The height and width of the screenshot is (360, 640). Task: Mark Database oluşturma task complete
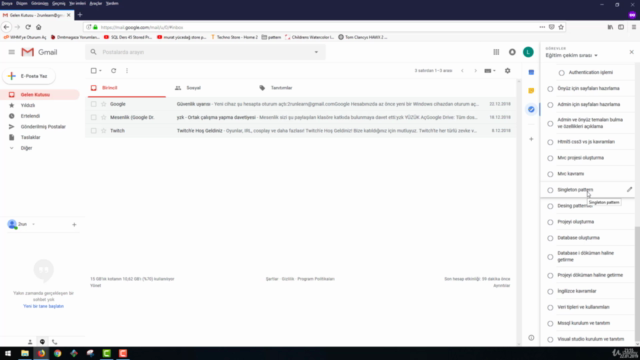pos(550,238)
